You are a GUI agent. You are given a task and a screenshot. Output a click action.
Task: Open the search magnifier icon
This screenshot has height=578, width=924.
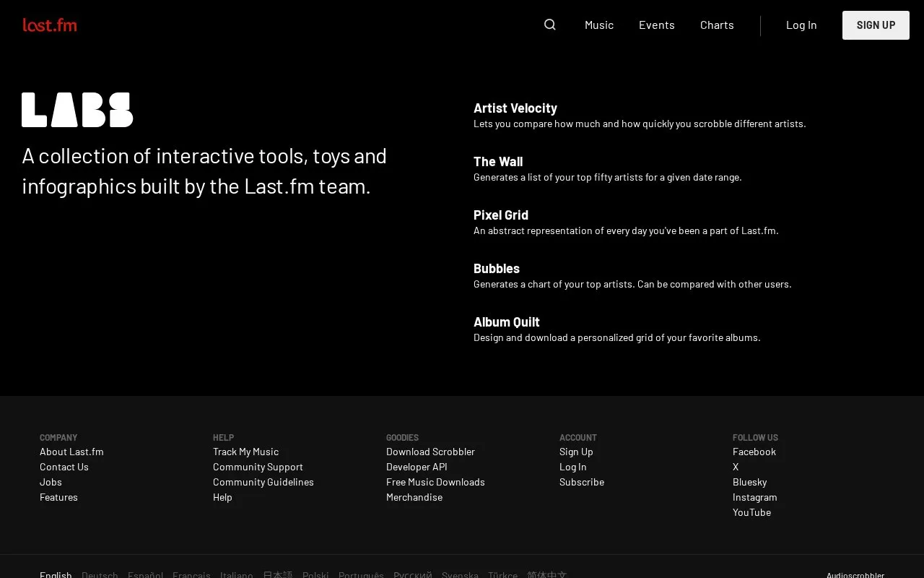click(x=550, y=25)
